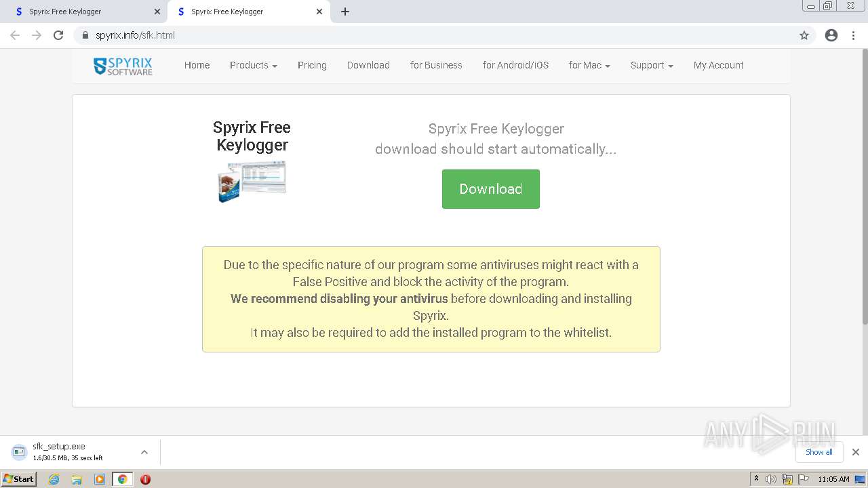The width and height of the screenshot is (868, 488).
Task: Click the address bar URL
Action: tap(135, 35)
